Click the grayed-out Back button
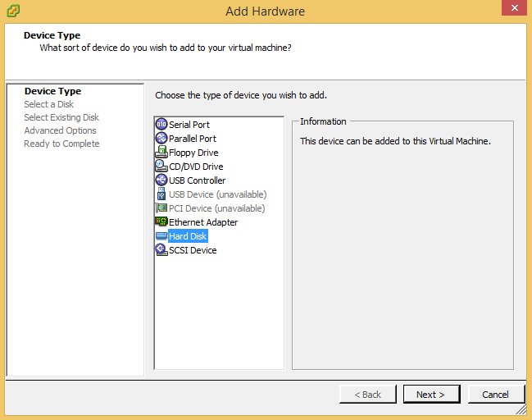This screenshot has height=420, width=532. click(367, 395)
